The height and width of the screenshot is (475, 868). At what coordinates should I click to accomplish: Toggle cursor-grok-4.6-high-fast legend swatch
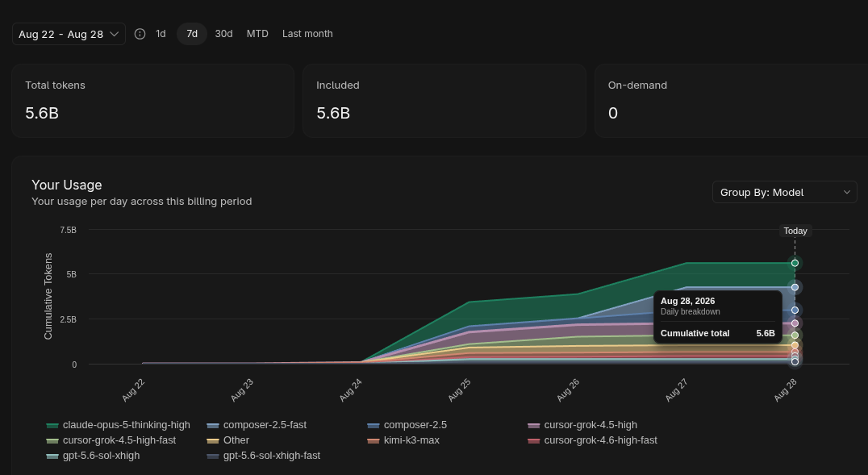(534, 440)
